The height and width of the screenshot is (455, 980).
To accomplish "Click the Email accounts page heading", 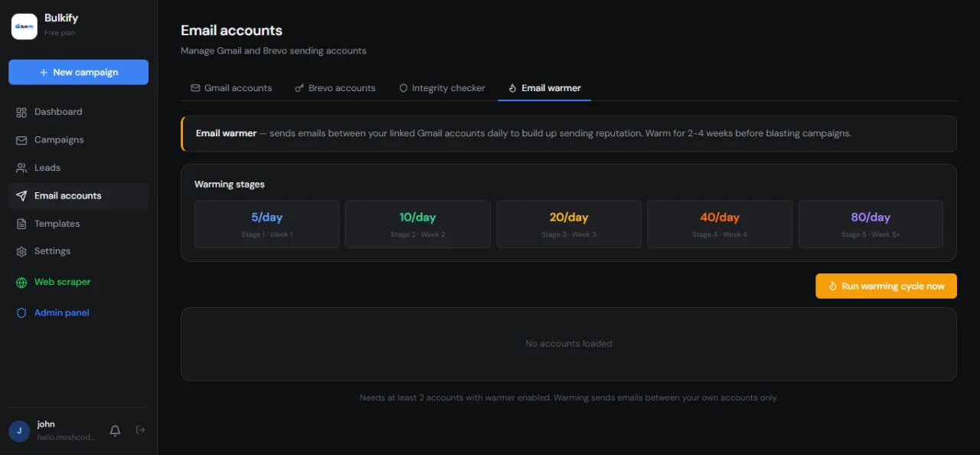I will [231, 31].
